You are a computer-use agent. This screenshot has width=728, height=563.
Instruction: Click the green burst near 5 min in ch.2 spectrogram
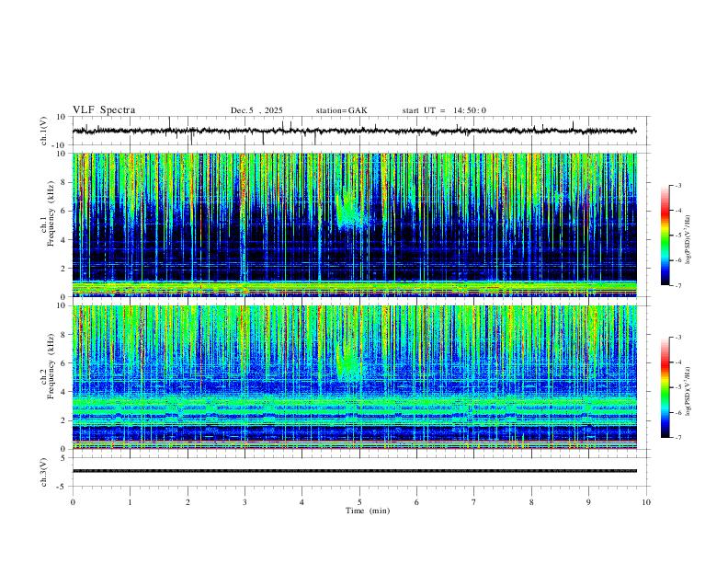point(348,362)
